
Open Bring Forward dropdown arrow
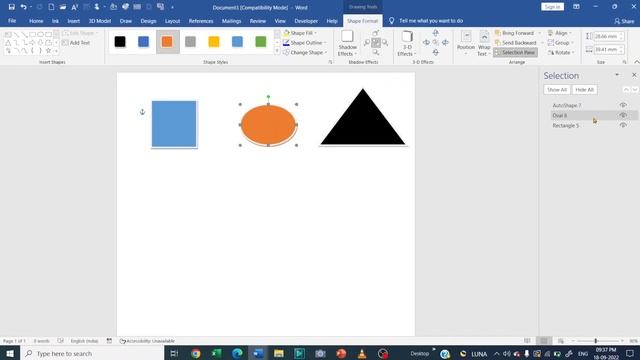[x=540, y=33]
